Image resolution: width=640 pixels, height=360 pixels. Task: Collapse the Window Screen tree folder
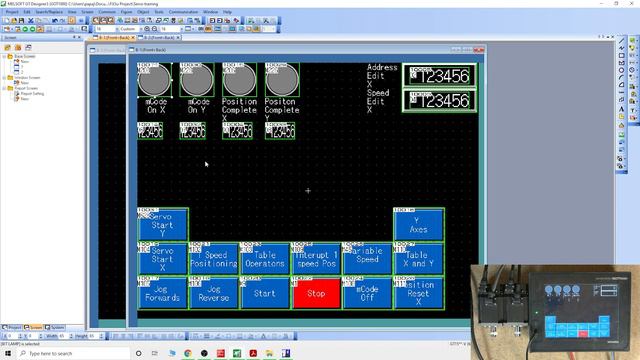[x=4, y=78]
